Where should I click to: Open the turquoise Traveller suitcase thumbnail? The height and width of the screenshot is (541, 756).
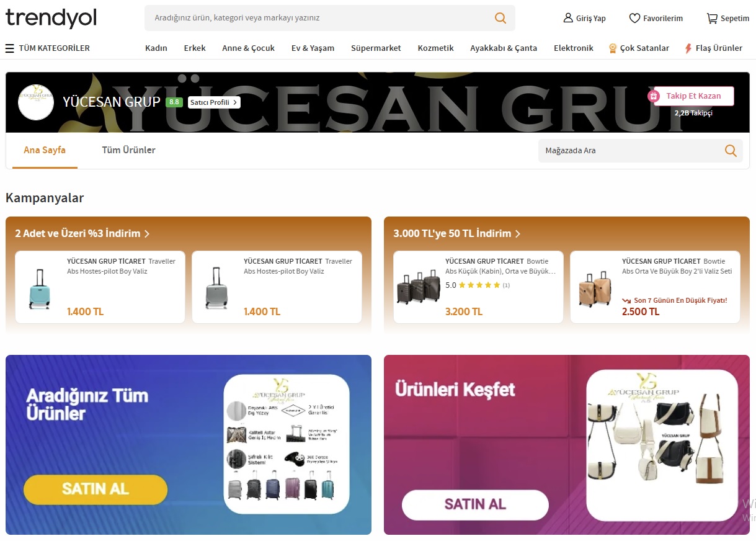(x=40, y=288)
